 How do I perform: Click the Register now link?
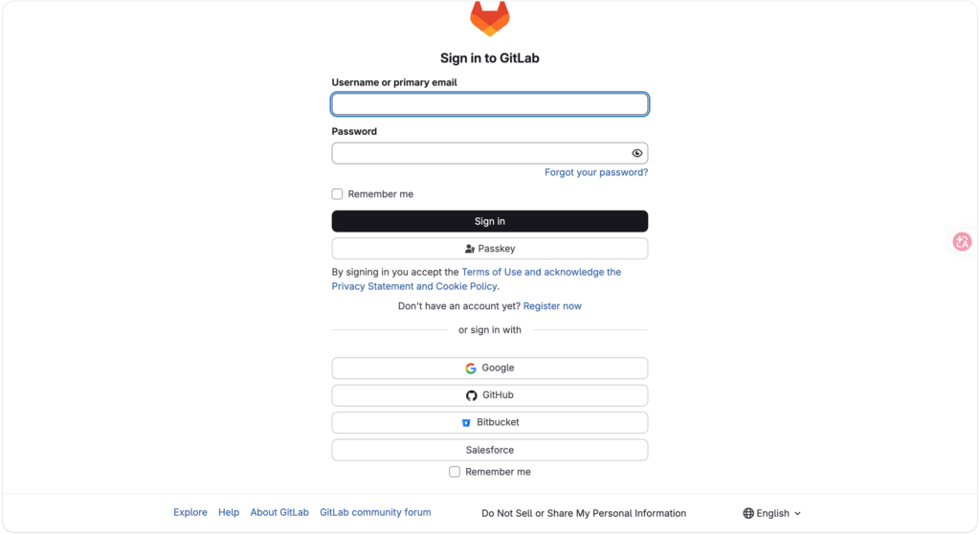[552, 306]
